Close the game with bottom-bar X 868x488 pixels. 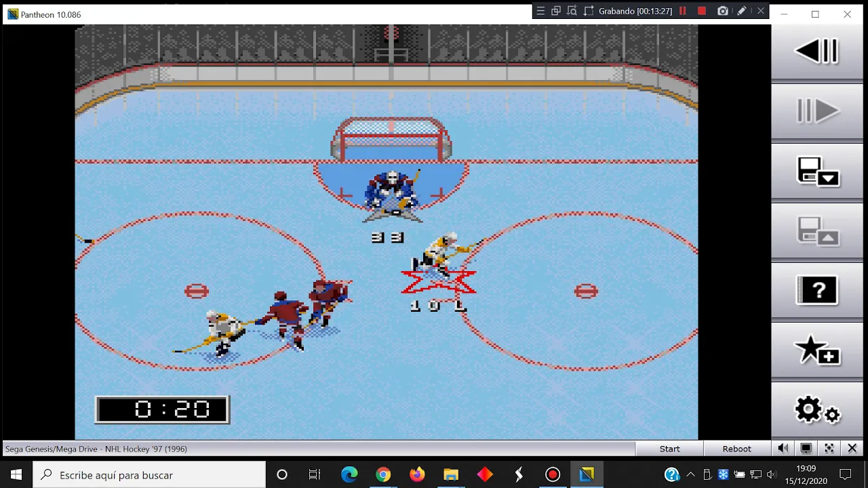point(852,448)
